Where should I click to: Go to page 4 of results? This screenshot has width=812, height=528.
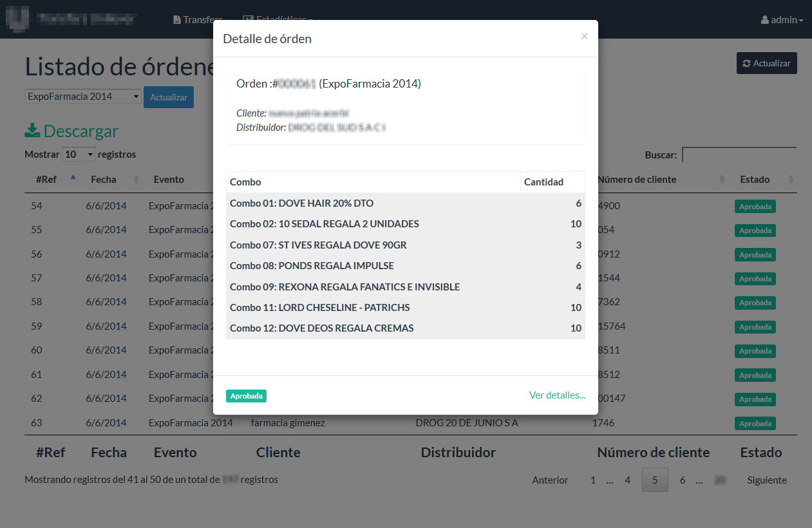(x=627, y=480)
